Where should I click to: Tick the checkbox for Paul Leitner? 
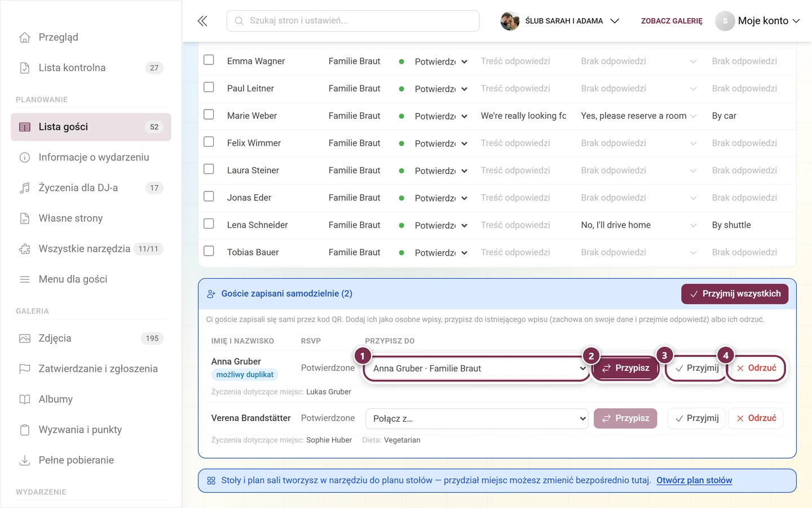(209, 87)
